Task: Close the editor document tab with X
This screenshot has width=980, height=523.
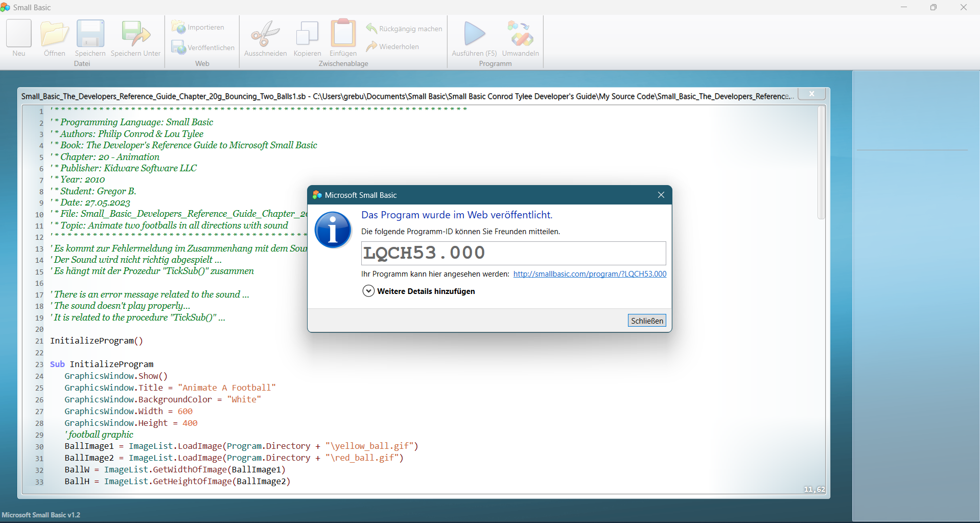Action: pyautogui.click(x=811, y=94)
